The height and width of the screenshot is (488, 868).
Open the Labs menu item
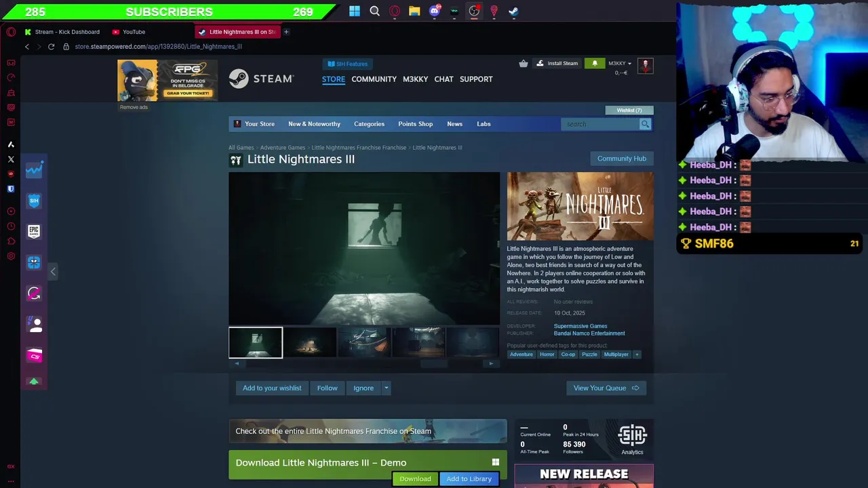click(484, 124)
